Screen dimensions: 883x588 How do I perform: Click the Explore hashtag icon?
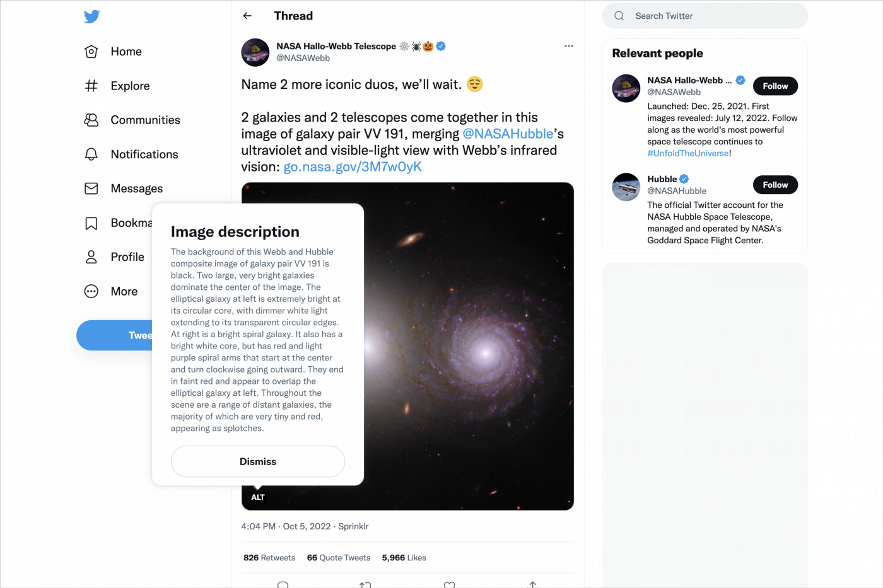pos(91,86)
